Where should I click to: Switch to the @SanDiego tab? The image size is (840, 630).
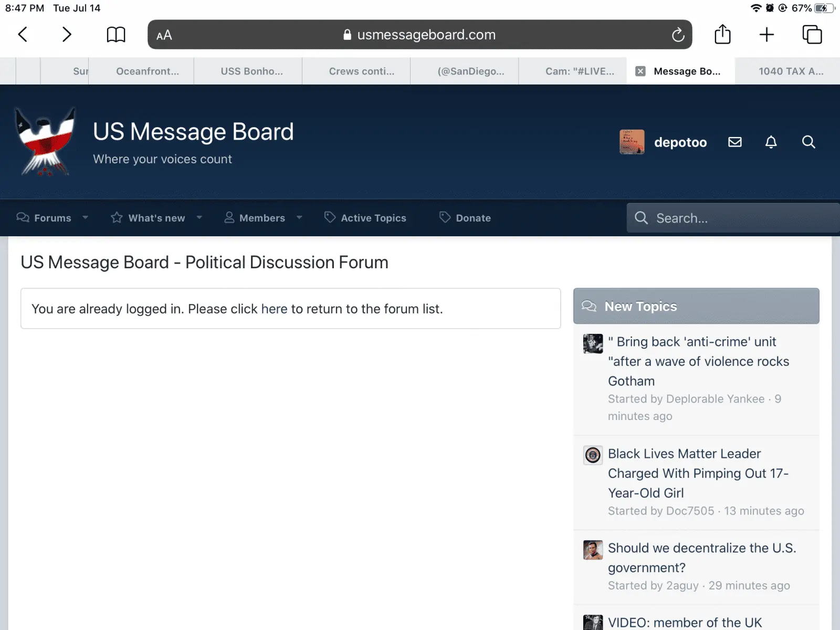465,71
